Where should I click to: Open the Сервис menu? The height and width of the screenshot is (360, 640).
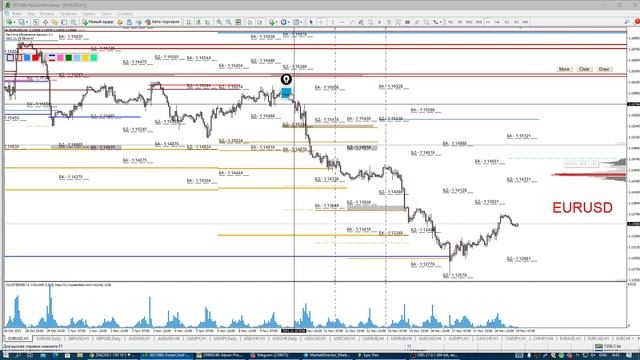pos(89,13)
